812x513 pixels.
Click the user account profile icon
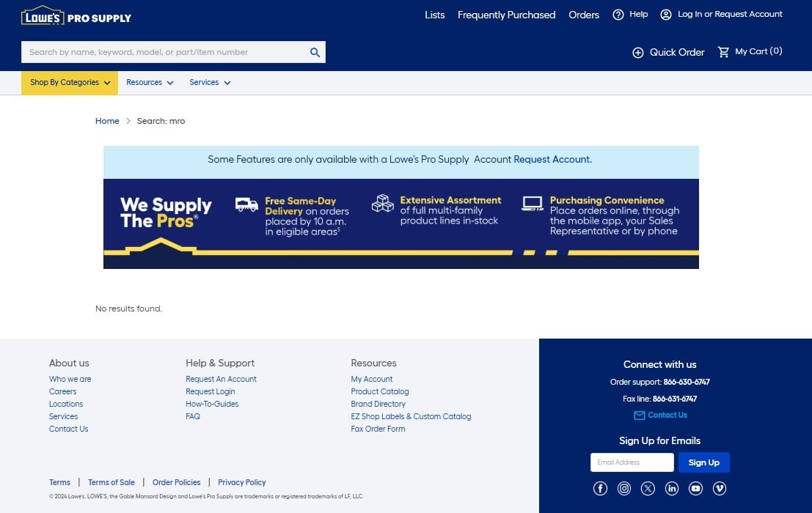[666, 15]
